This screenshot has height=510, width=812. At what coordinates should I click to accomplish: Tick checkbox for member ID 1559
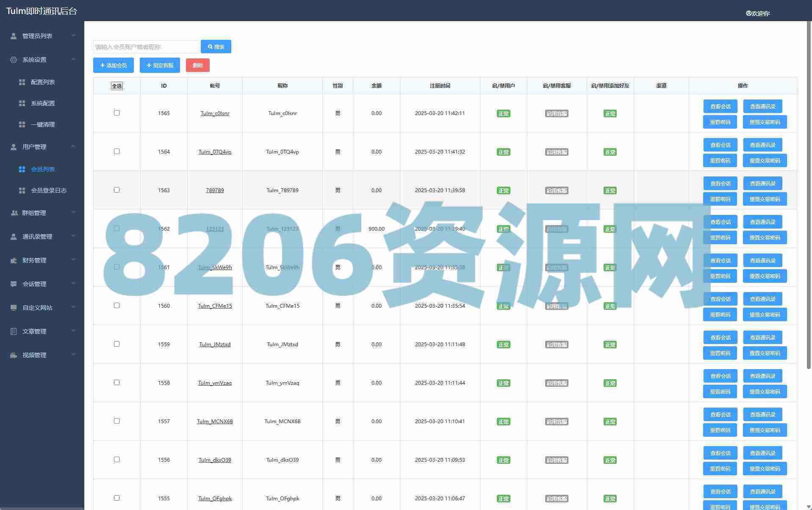click(116, 344)
